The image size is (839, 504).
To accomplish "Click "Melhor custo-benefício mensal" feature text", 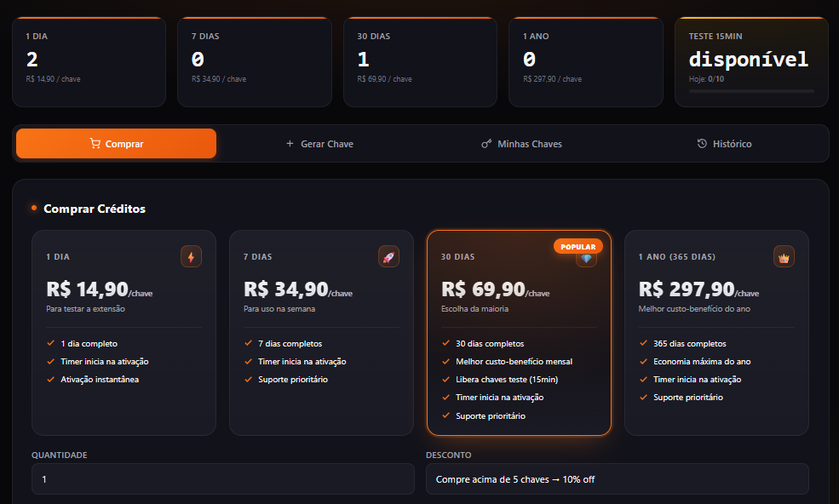I will pos(514,362).
